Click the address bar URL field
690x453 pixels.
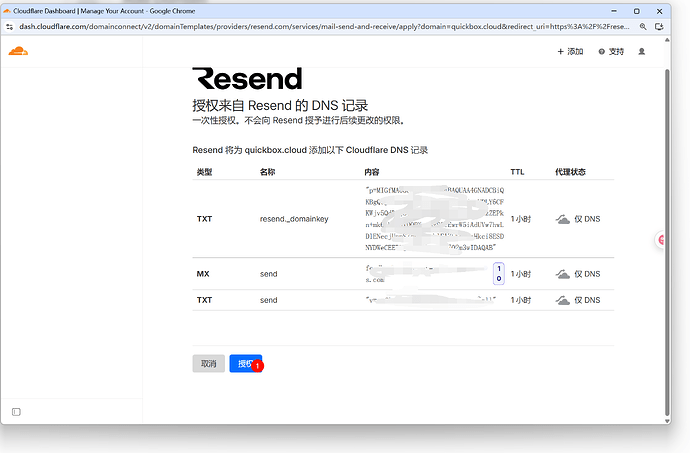pyautogui.click(x=324, y=27)
